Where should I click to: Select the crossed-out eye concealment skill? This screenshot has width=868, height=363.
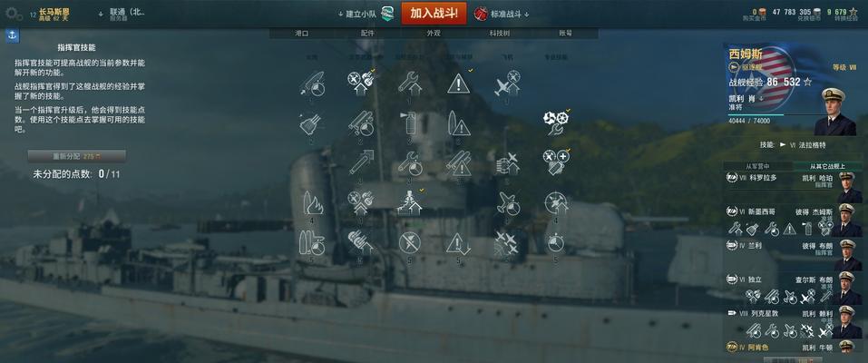click(x=410, y=242)
